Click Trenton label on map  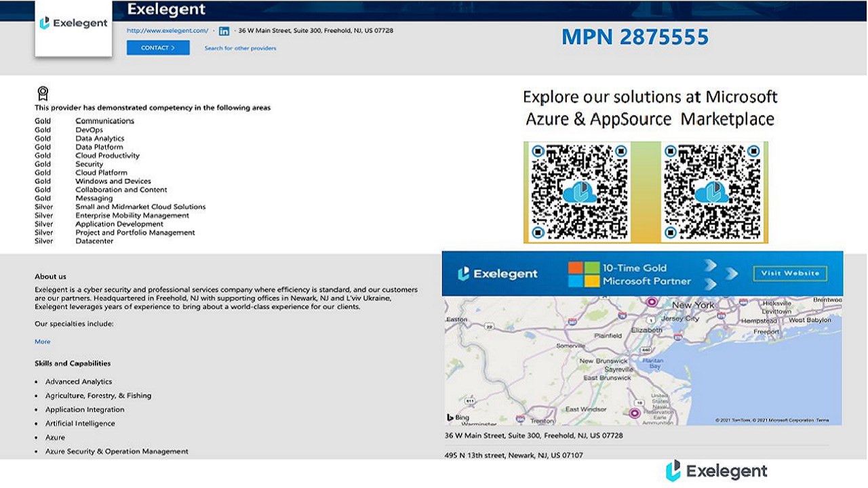542,421
